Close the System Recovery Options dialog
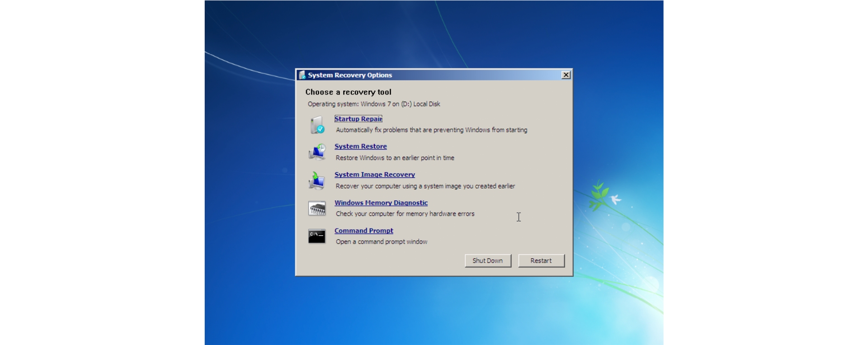The height and width of the screenshot is (345, 868). click(566, 75)
